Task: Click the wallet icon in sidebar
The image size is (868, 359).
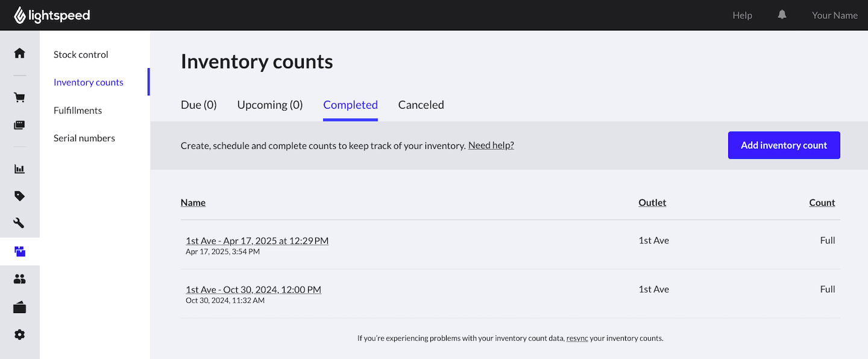Action: pos(20,308)
